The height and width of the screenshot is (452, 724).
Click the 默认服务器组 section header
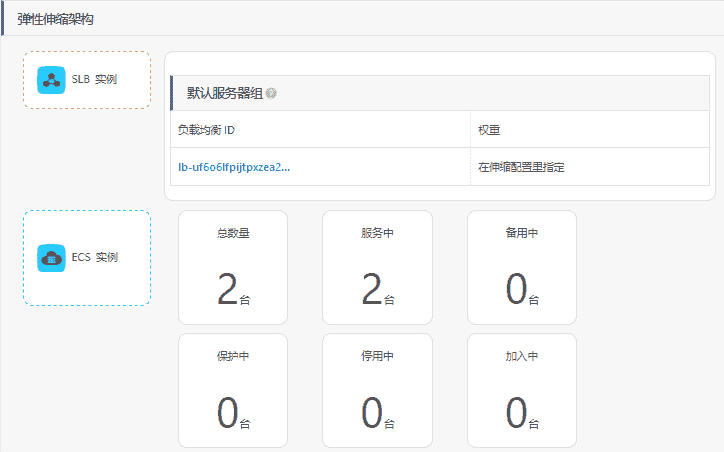[440, 93]
